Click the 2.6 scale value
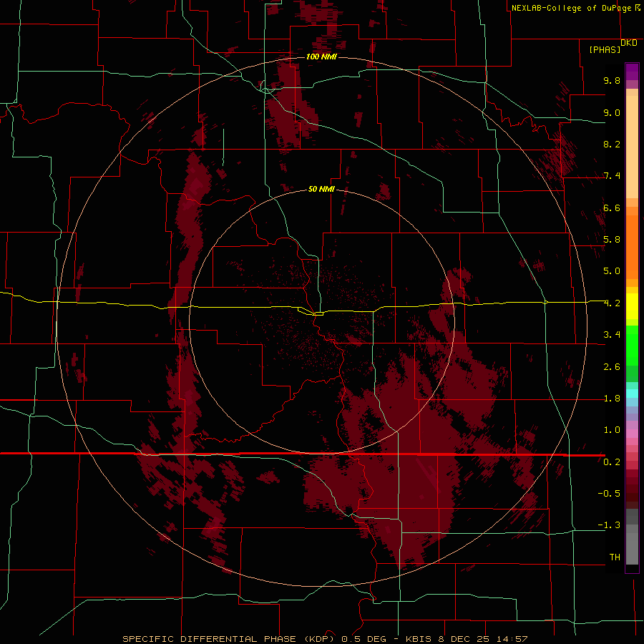644x644 pixels. [x=612, y=366]
